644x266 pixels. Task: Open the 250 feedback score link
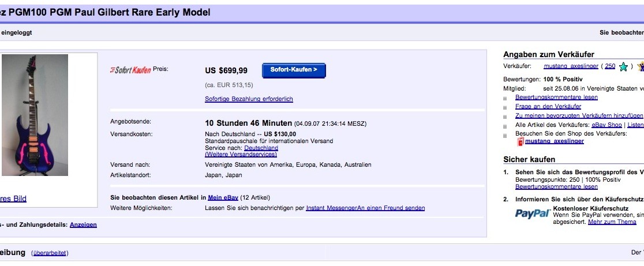(610, 66)
